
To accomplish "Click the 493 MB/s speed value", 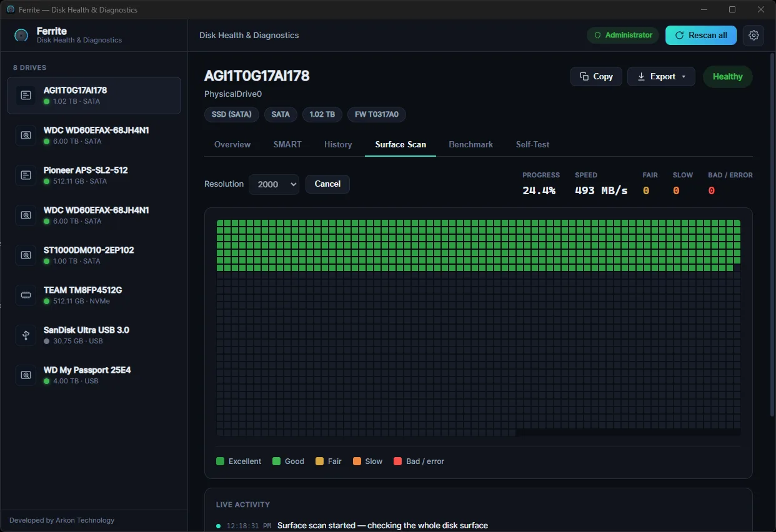I will 601,190.
